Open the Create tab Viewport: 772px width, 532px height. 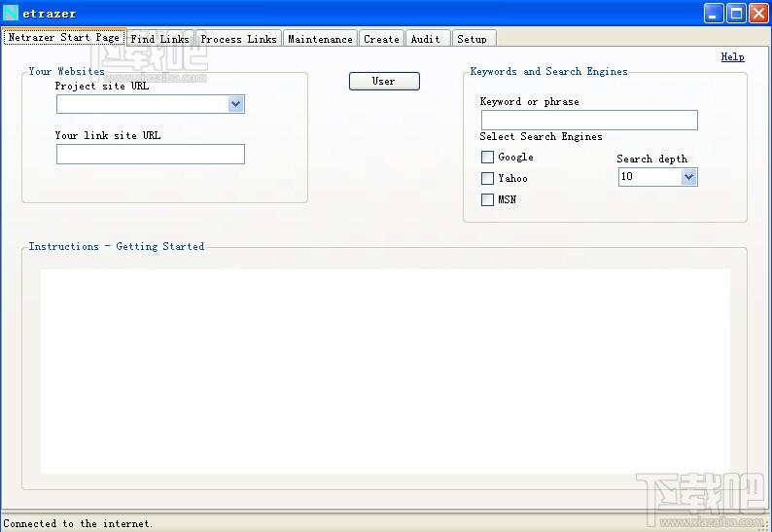381,39
